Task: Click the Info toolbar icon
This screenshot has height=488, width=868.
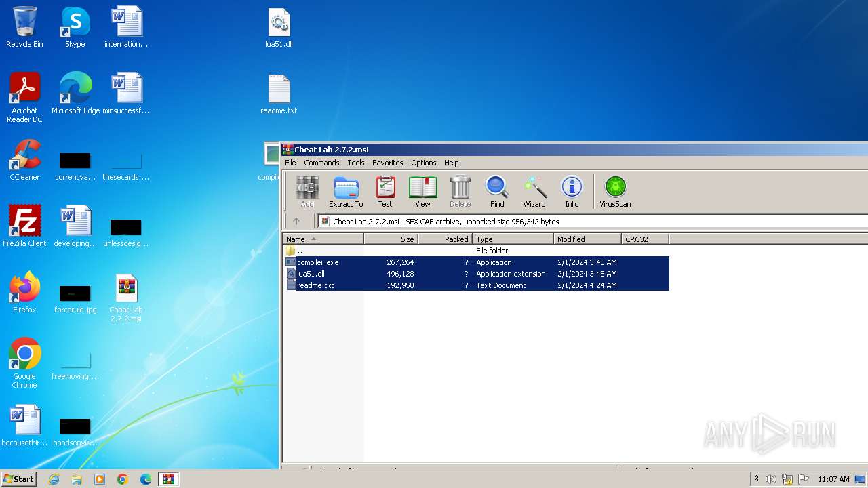Action: coord(572,192)
